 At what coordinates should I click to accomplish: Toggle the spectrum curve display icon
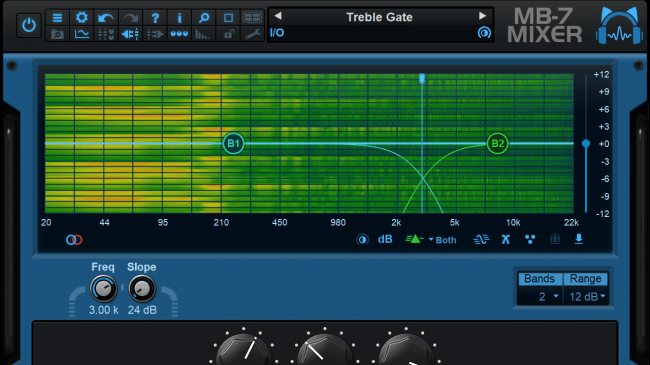tap(82, 34)
